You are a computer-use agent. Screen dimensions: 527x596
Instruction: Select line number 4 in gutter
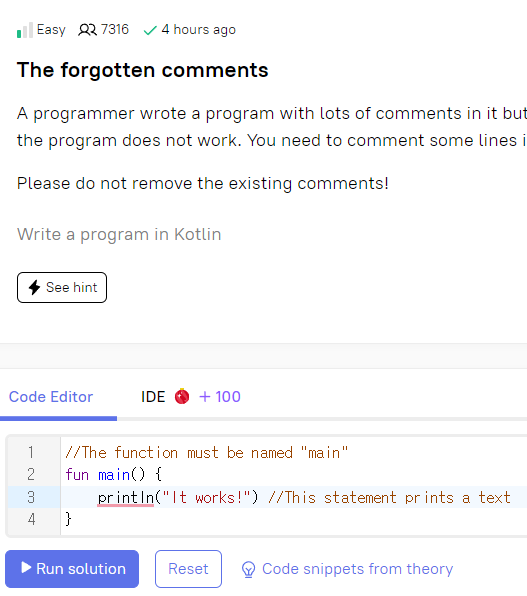31,519
